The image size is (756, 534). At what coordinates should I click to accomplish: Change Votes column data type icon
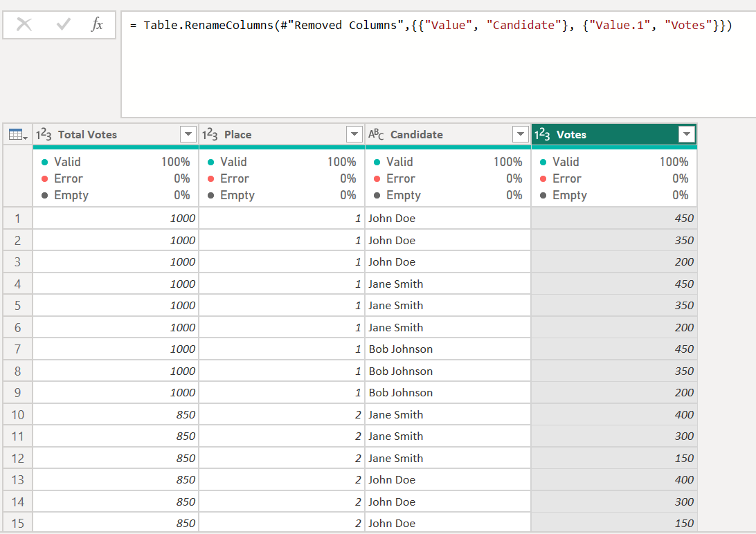[x=542, y=134]
